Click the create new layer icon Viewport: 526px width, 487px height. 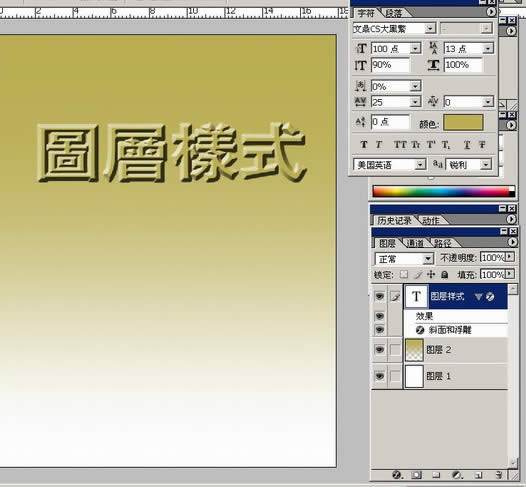[x=479, y=475]
